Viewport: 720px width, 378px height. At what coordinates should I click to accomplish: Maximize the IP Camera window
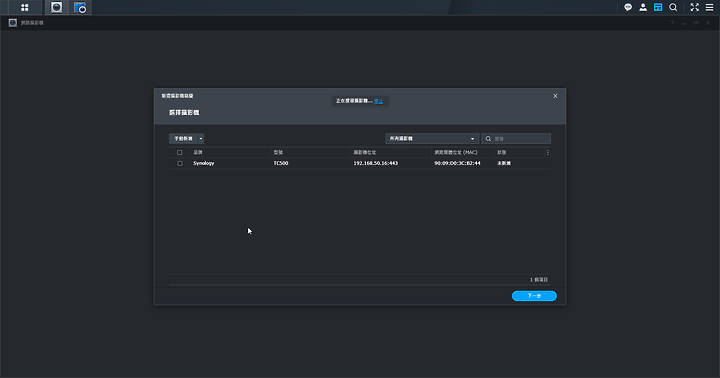pyautogui.click(x=696, y=23)
